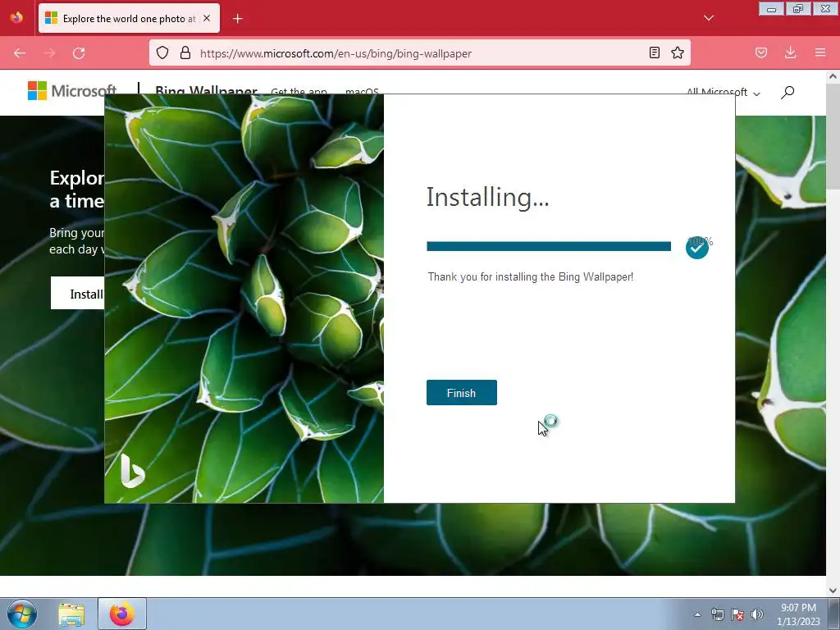Click the Firefox forward arrow
840x630 pixels.
[49, 53]
